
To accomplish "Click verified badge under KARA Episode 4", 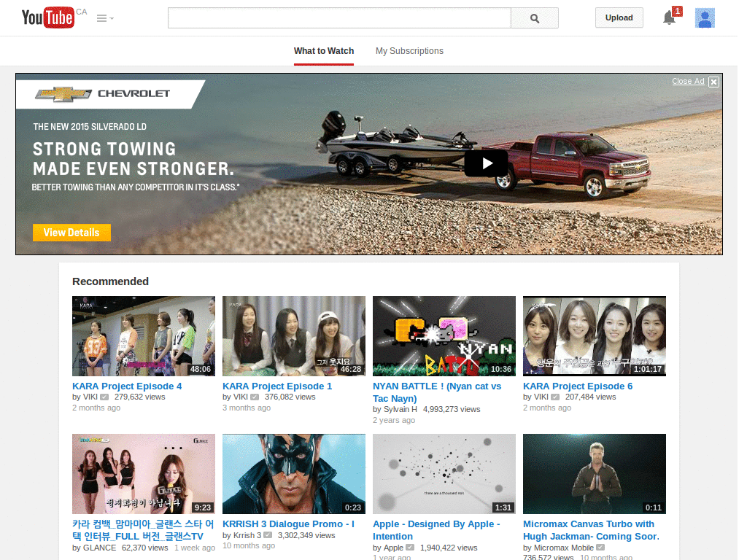I will click(x=104, y=397).
